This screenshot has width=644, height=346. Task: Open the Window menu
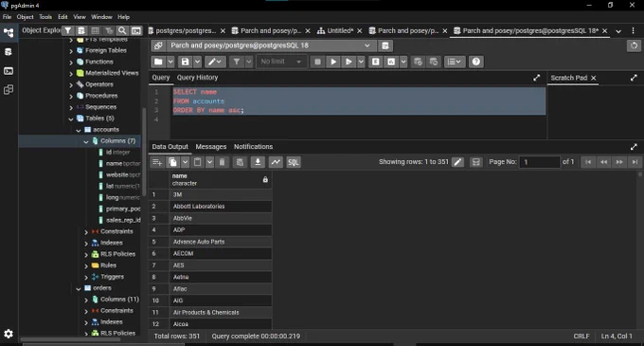(101, 17)
